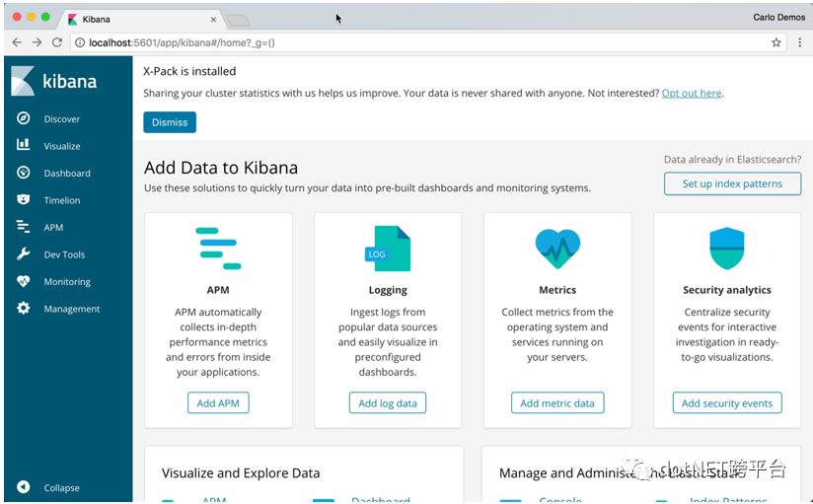The height and width of the screenshot is (504, 813).
Task: Open Visualize from sidebar menu
Action: (62, 146)
